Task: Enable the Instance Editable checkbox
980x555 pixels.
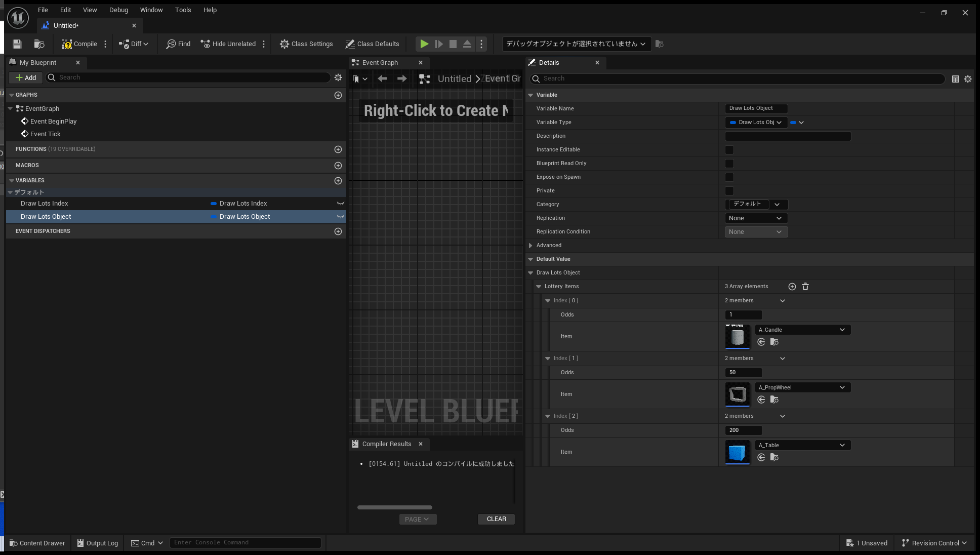Action: click(x=729, y=150)
